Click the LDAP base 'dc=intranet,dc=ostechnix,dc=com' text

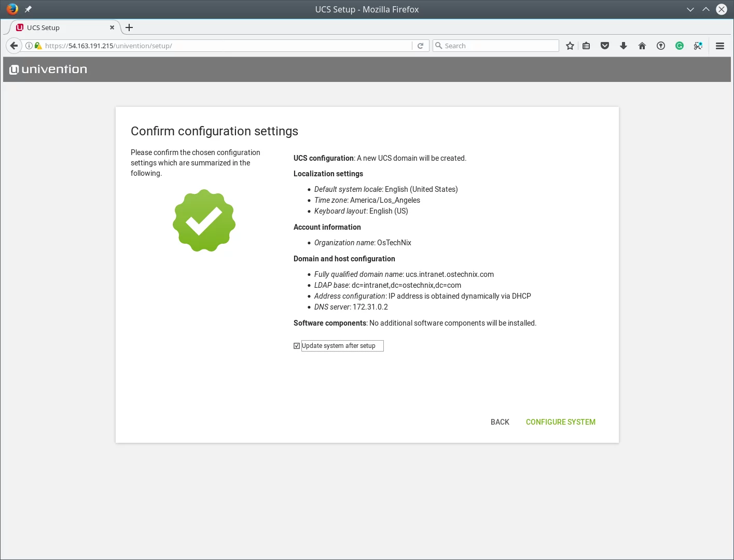[x=406, y=285]
